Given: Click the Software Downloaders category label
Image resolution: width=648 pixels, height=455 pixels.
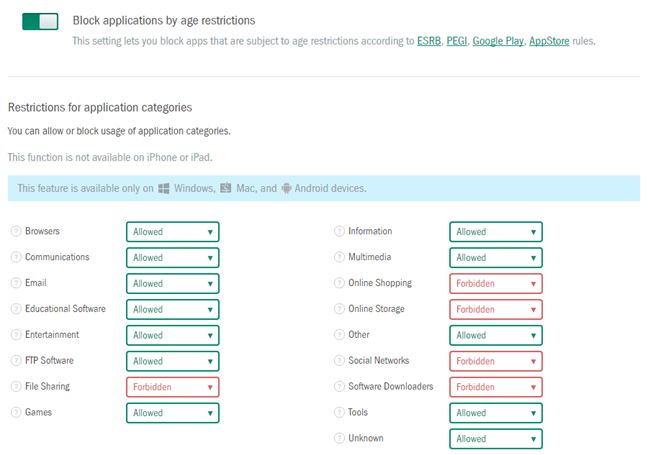Looking at the screenshot, I should [x=391, y=386].
